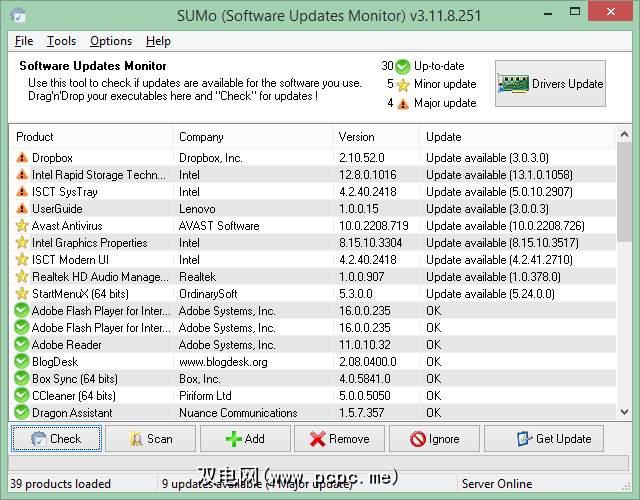Click the warning icon next to UserGuide
The width and height of the screenshot is (640, 500).
click(x=22, y=209)
